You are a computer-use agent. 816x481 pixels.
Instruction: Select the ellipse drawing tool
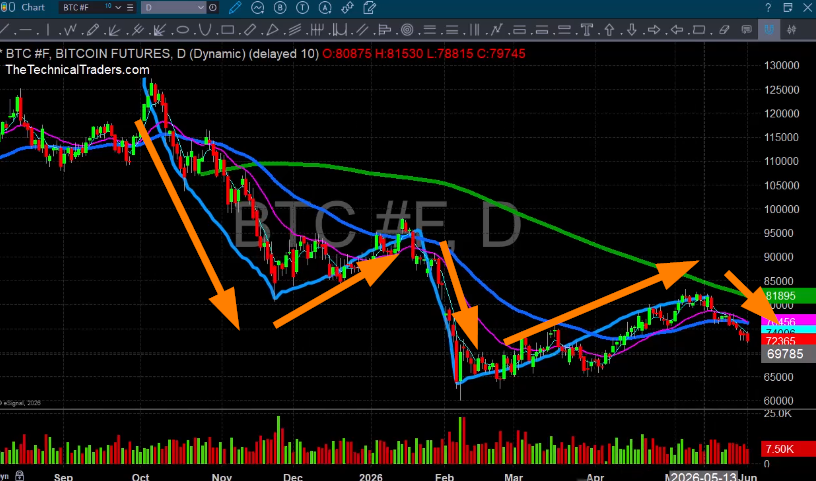[x=183, y=30]
